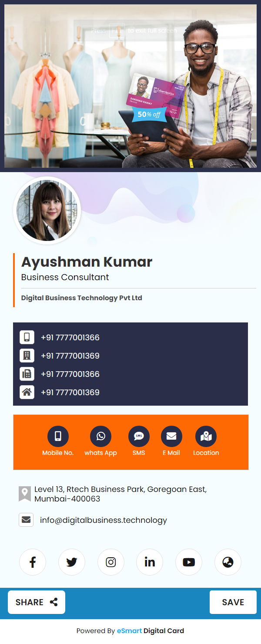
Task: Open the LinkedIn profile icon
Action: pyautogui.click(x=150, y=562)
